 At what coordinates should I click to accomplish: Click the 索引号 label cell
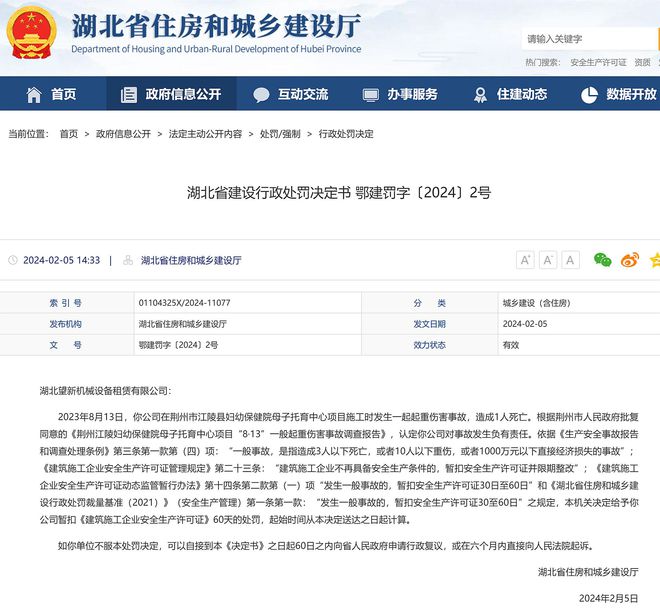pyautogui.click(x=66, y=303)
